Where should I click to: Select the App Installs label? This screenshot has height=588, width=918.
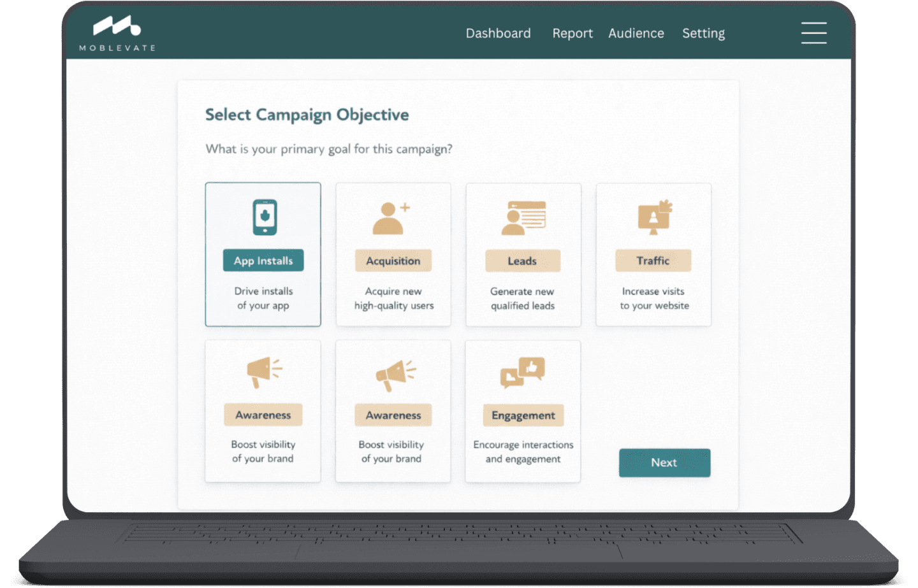pyautogui.click(x=263, y=261)
